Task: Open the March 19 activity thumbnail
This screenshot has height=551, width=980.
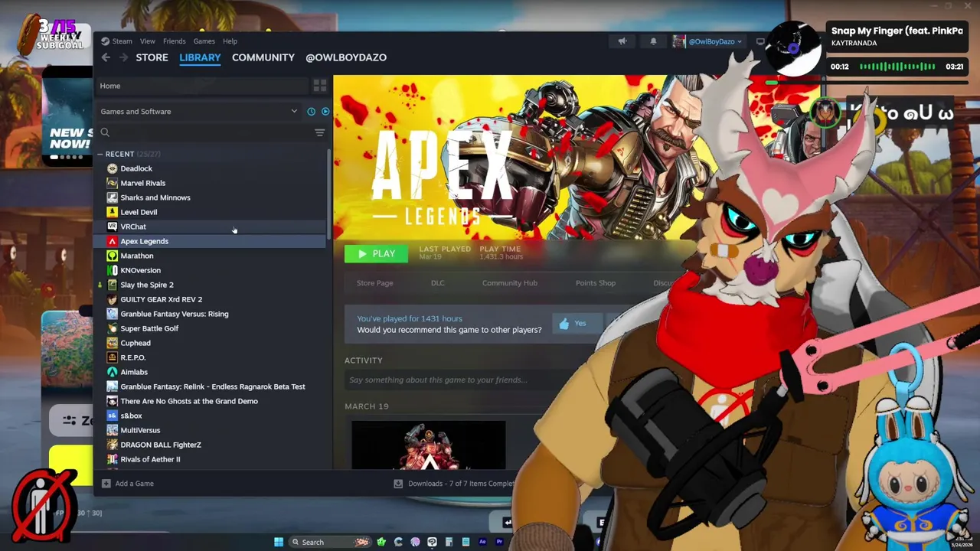Action: tap(429, 445)
